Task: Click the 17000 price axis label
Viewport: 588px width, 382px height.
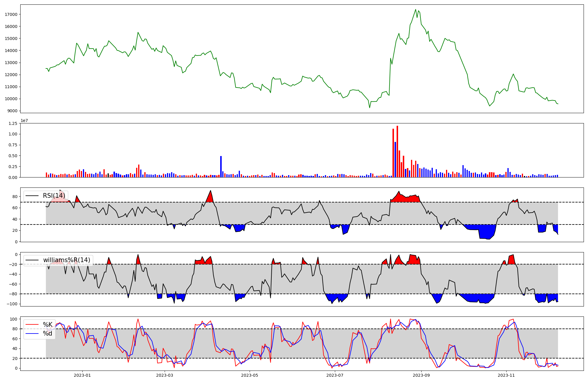Action: 11,14
